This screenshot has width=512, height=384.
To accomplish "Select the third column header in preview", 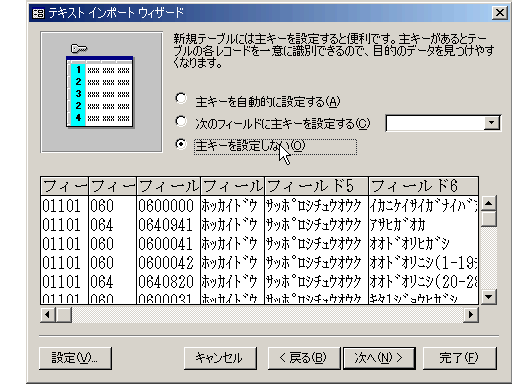I will (x=168, y=186).
